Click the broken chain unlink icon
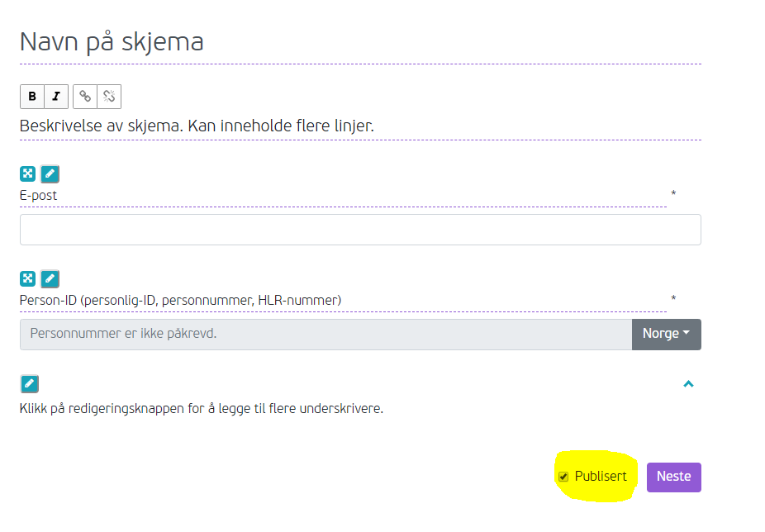Screen dimensions: 765x532 109,96
